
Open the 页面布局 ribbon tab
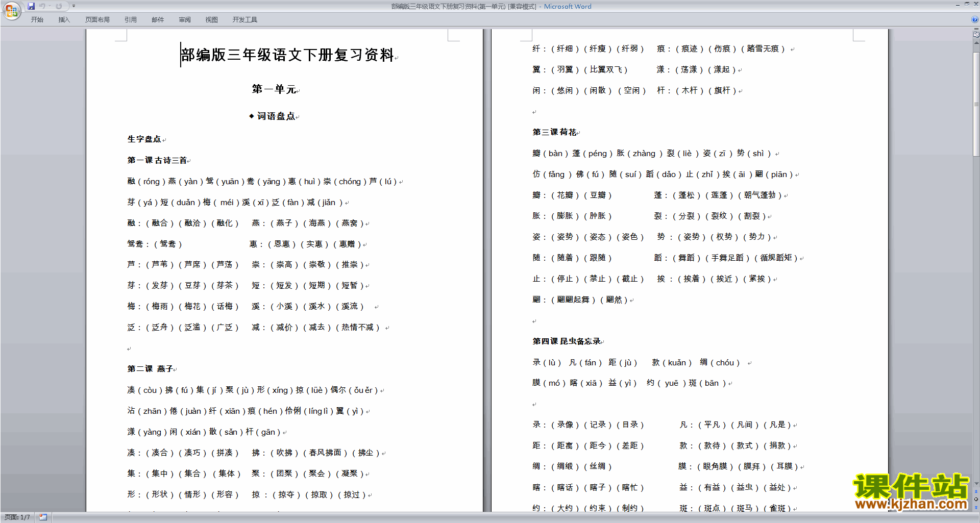pyautogui.click(x=97, y=20)
